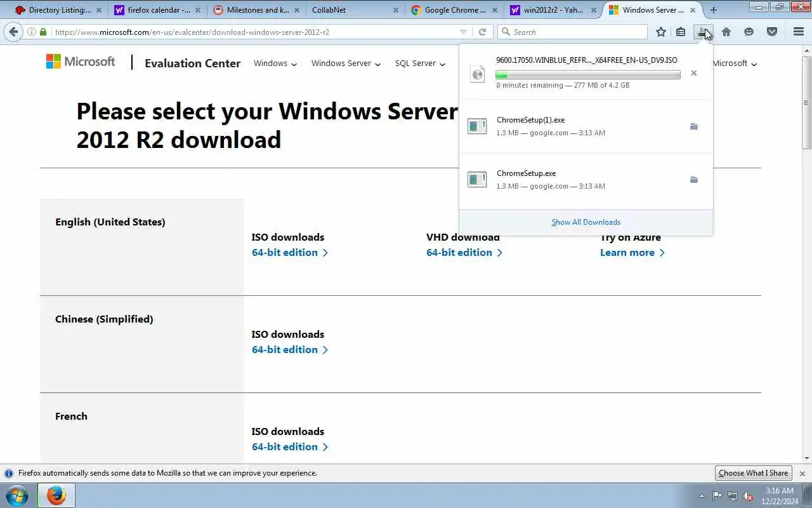This screenshot has height=508, width=812.
Task: Click in the URL address field
Action: (254, 32)
